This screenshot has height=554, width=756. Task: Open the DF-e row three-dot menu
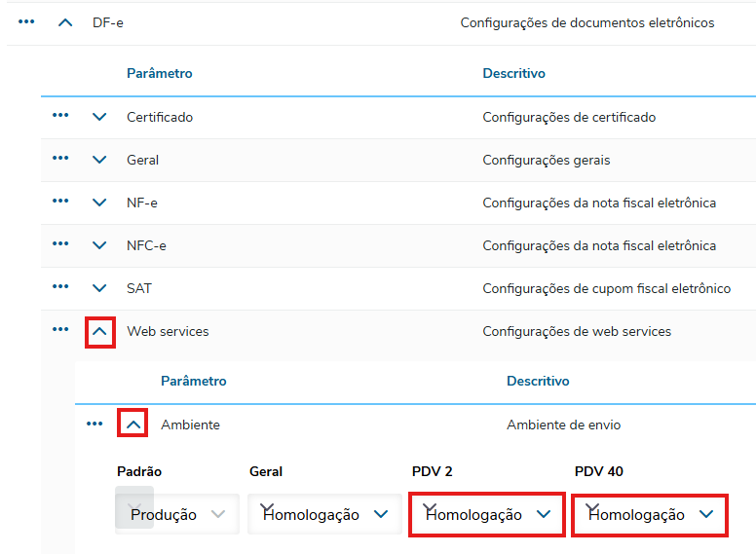pos(26,21)
